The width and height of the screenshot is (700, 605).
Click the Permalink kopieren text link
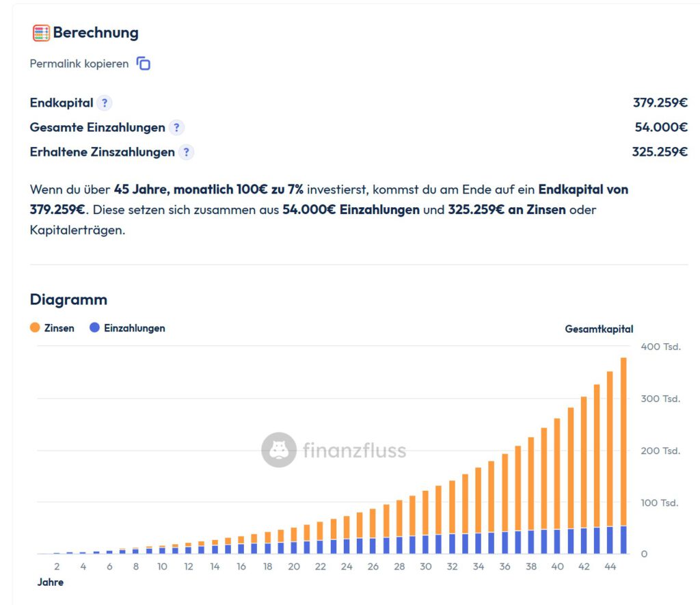click(x=79, y=64)
